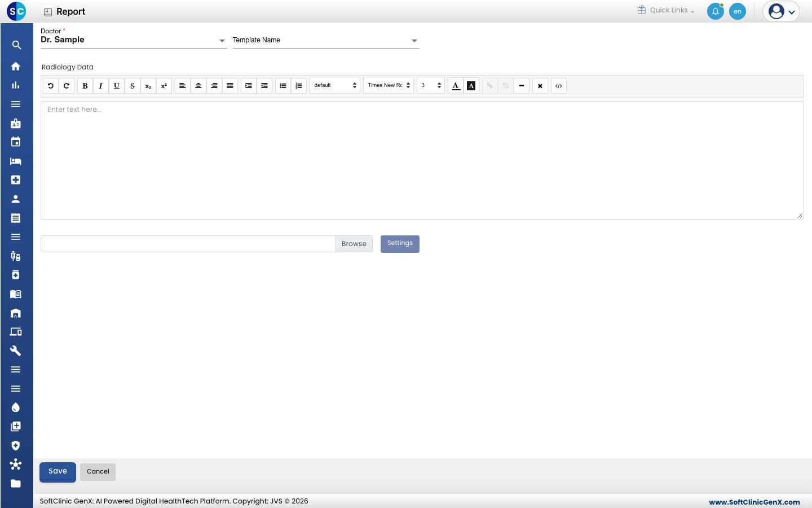Open the background color picker

click(471, 86)
